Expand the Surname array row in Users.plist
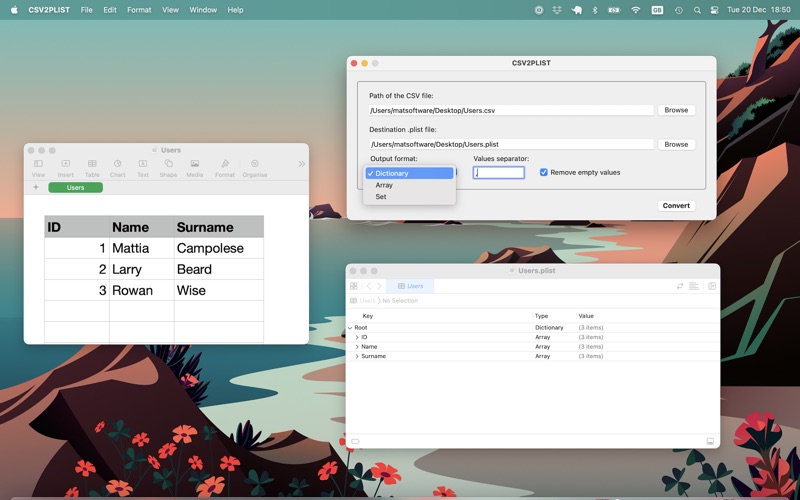 357,356
